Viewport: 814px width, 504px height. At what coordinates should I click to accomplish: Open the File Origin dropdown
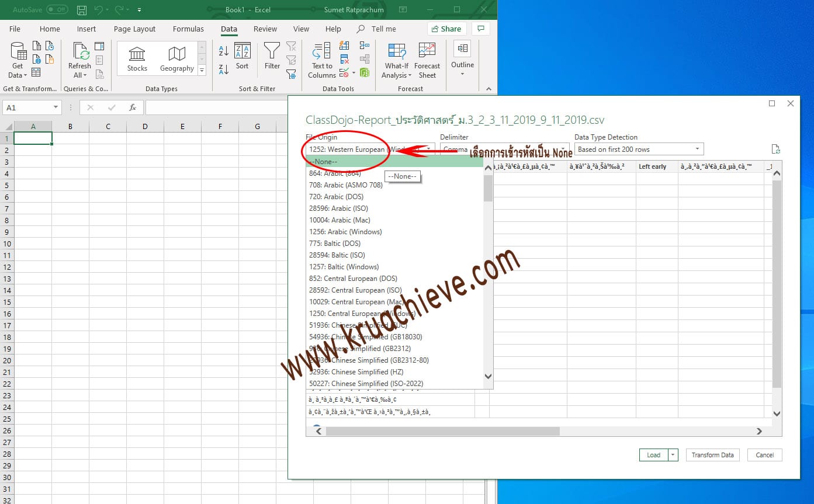point(370,150)
